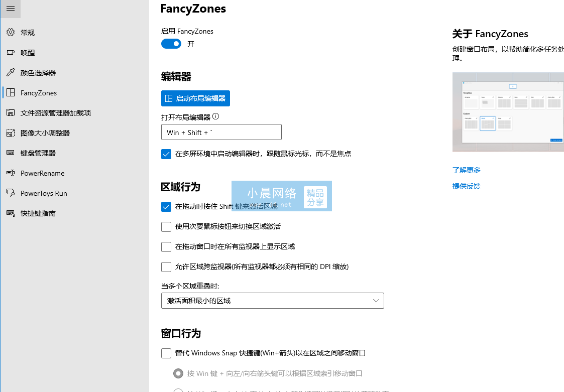Select radio 按 Win 键 + 向左/向右箭头键
The height and width of the screenshot is (392, 564).
(178, 373)
